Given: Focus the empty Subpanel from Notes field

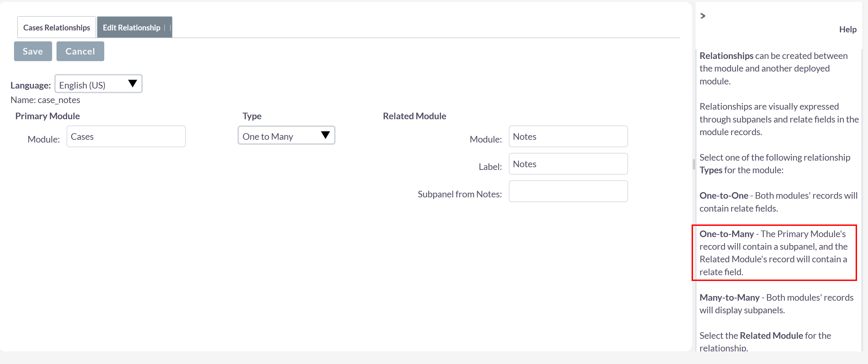Looking at the screenshot, I should [x=568, y=191].
